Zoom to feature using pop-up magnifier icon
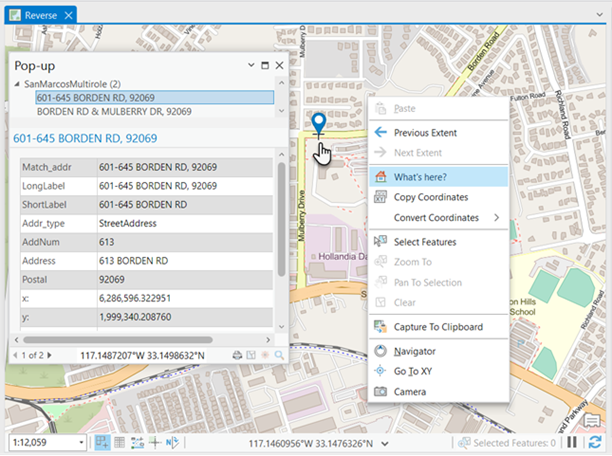This screenshot has height=456, width=612. (x=279, y=355)
